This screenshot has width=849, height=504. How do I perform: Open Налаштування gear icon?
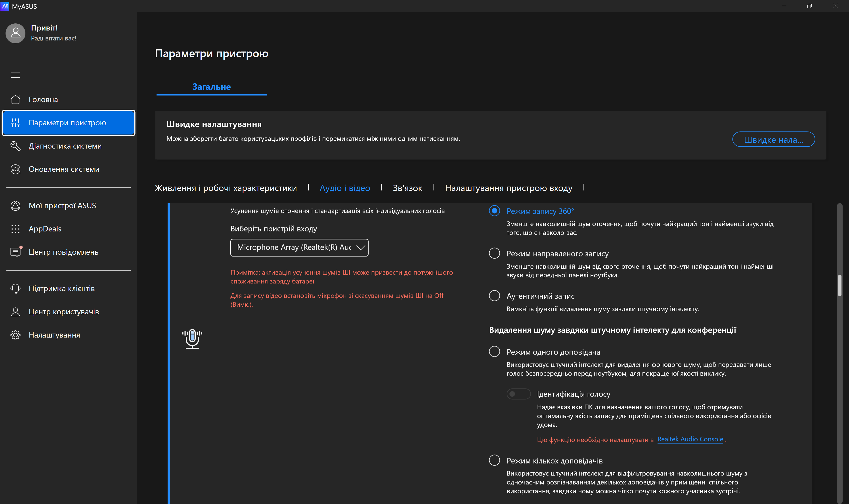(x=15, y=335)
